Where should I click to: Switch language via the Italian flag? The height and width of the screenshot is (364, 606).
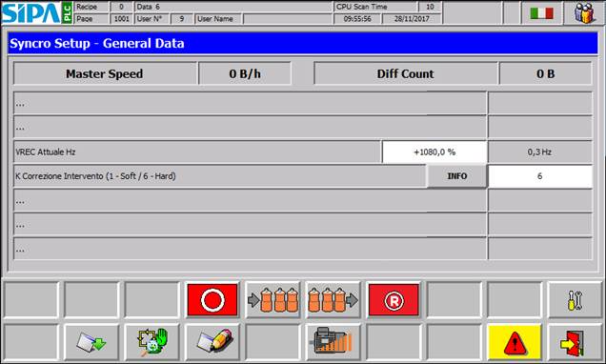pos(541,13)
